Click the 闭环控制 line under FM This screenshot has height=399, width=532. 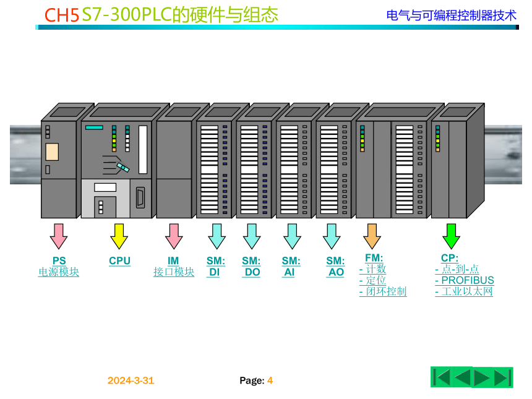[x=383, y=291]
